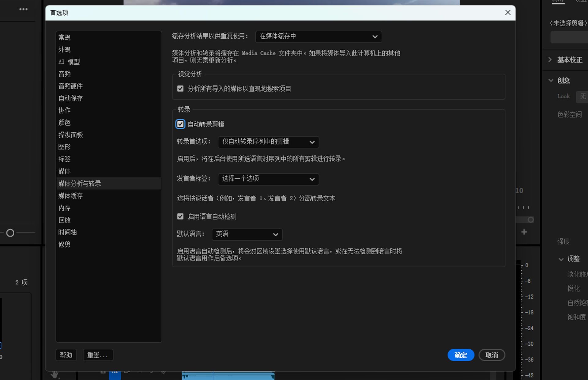Image resolution: width=588 pixels, height=380 pixels.
Task: Open the 缓存分析结果 dropdown
Action: pyautogui.click(x=318, y=36)
